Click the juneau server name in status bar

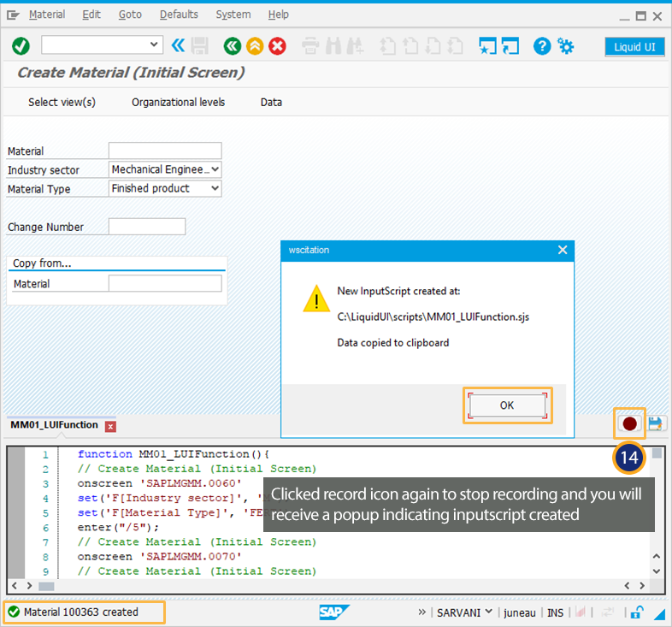pyautogui.click(x=520, y=612)
